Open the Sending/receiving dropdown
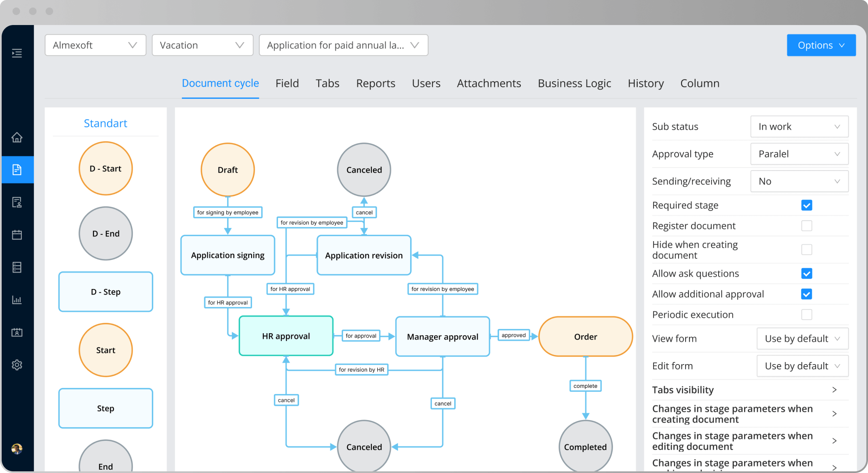The width and height of the screenshot is (868, 473). (799, 181)
